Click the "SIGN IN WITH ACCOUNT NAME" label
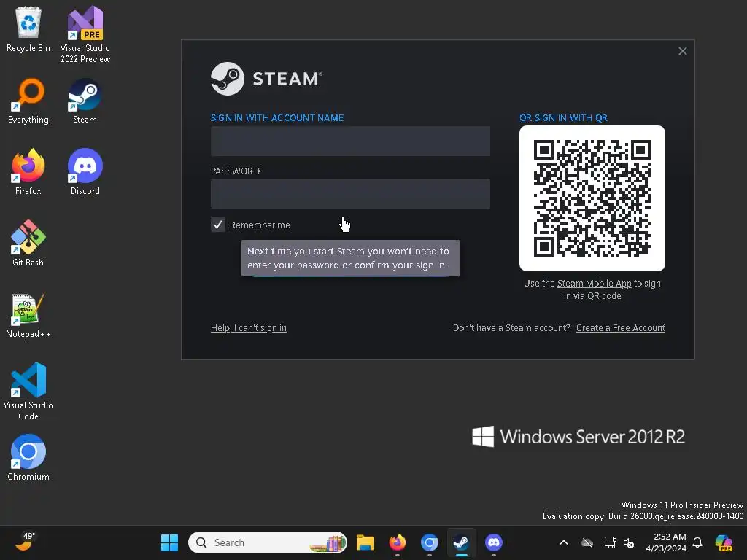Screen dimensions: 747x560 (x=277, y=117)
